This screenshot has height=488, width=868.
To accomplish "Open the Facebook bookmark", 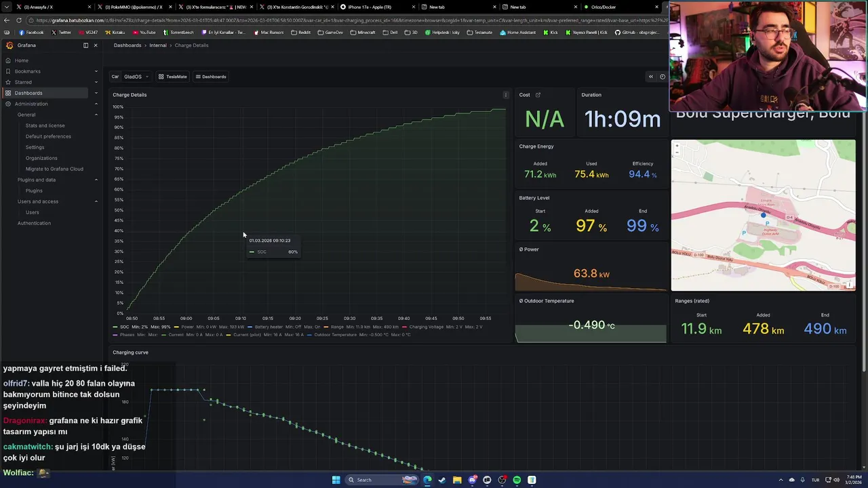I will [31, 33].
